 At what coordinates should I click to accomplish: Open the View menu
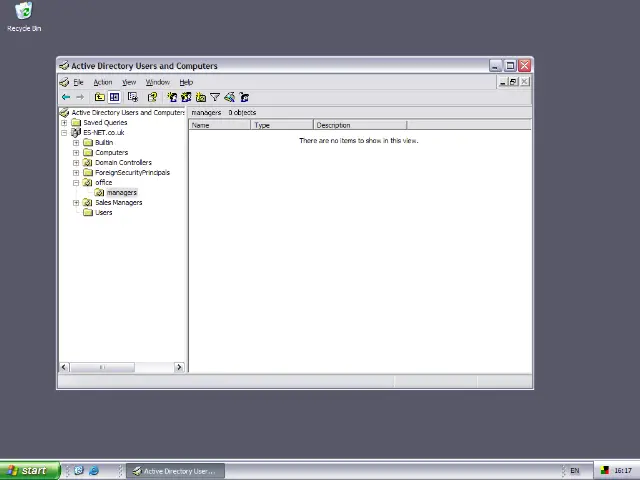(129, 82)
